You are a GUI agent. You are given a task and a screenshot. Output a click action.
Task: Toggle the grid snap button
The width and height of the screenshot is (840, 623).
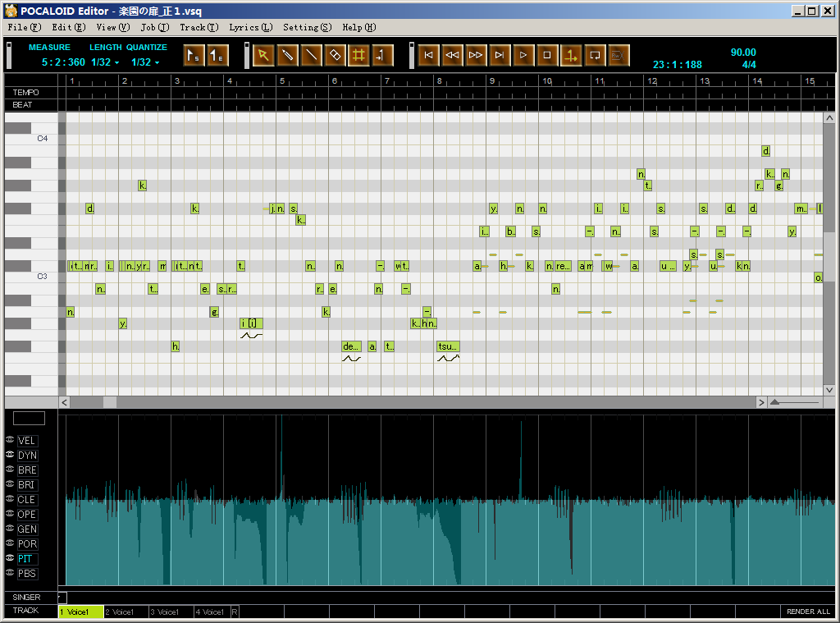pos(358,55)
